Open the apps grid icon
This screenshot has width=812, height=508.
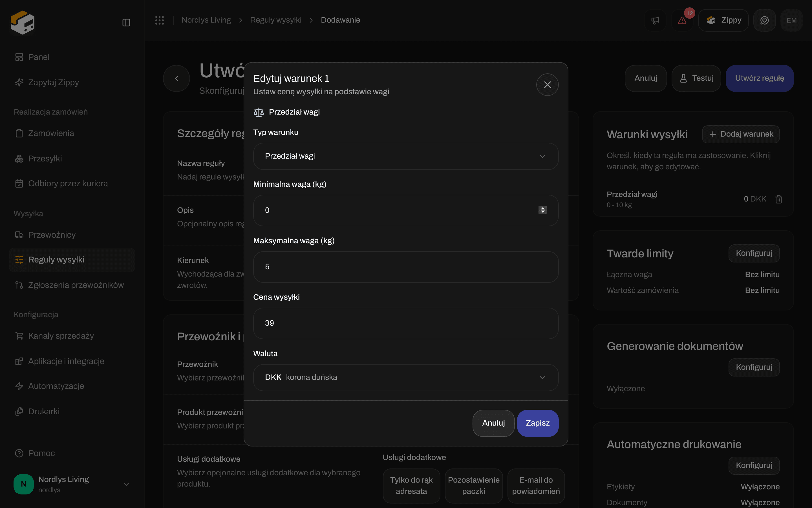click(x=159, y=20)
